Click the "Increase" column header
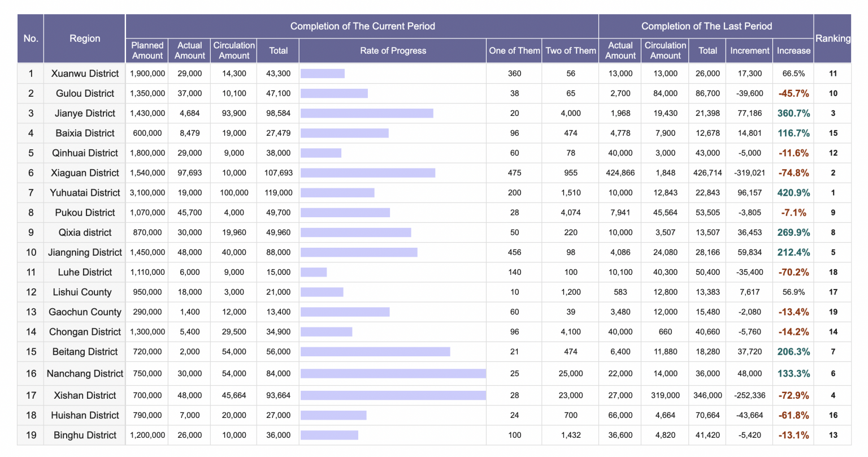Screen dimensions: 868x457 pyautogui.click(x=793, y=50)
